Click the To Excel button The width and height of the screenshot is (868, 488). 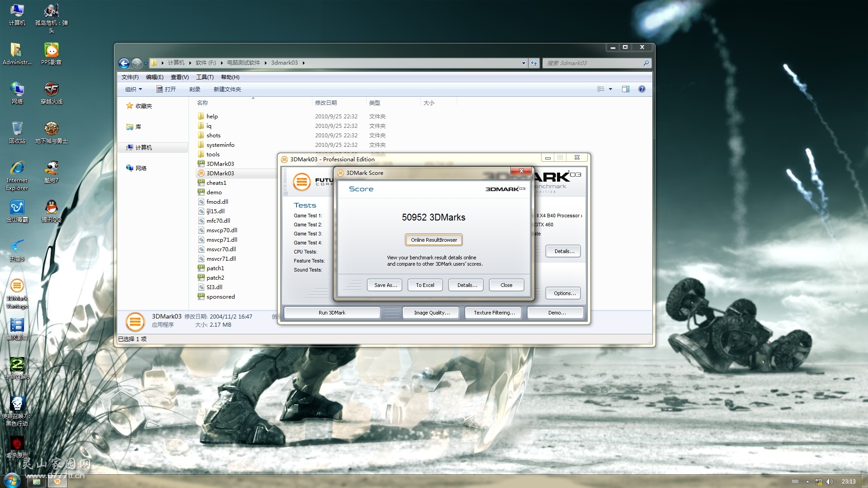click(425, 285)
